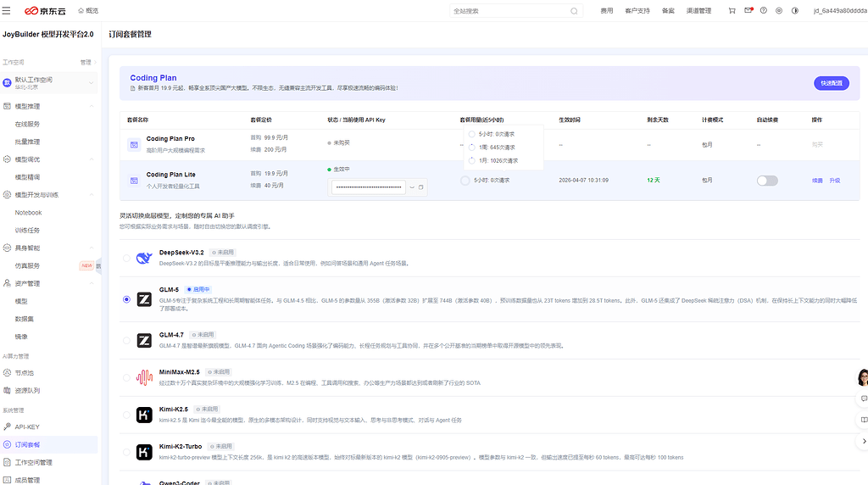The image size is (868, 485).
Task: Open the API key selector dropdown arrow
Action: pyautogui.click(x=412, y=187)
